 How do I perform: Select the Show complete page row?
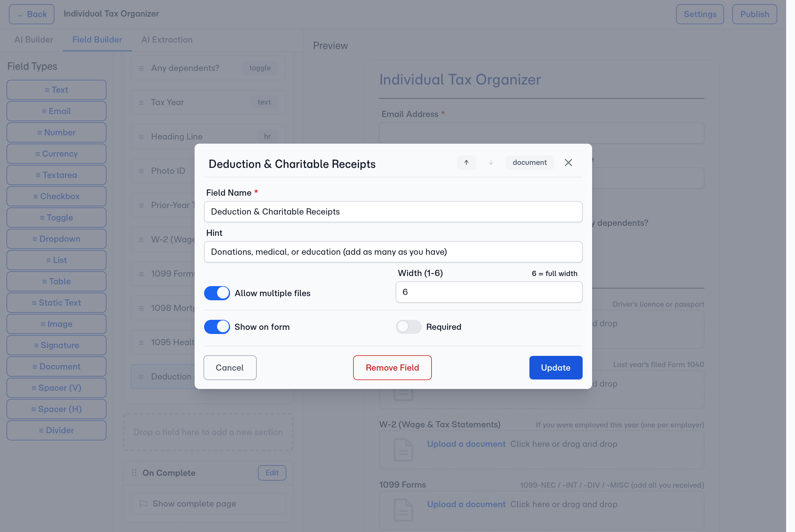[208, 504]
